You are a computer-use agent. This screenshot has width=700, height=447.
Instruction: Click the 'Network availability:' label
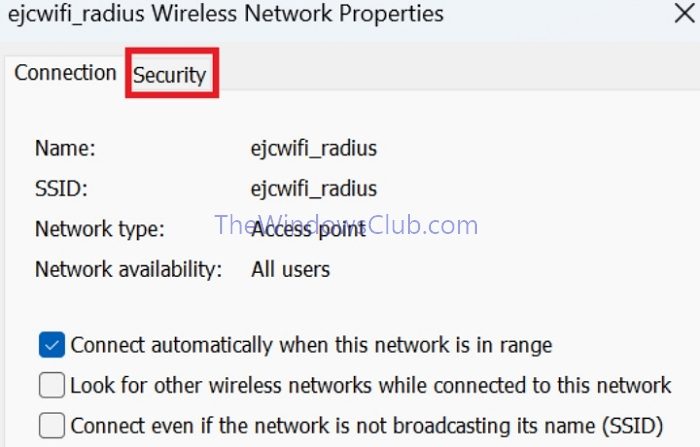tap(129, 269)
